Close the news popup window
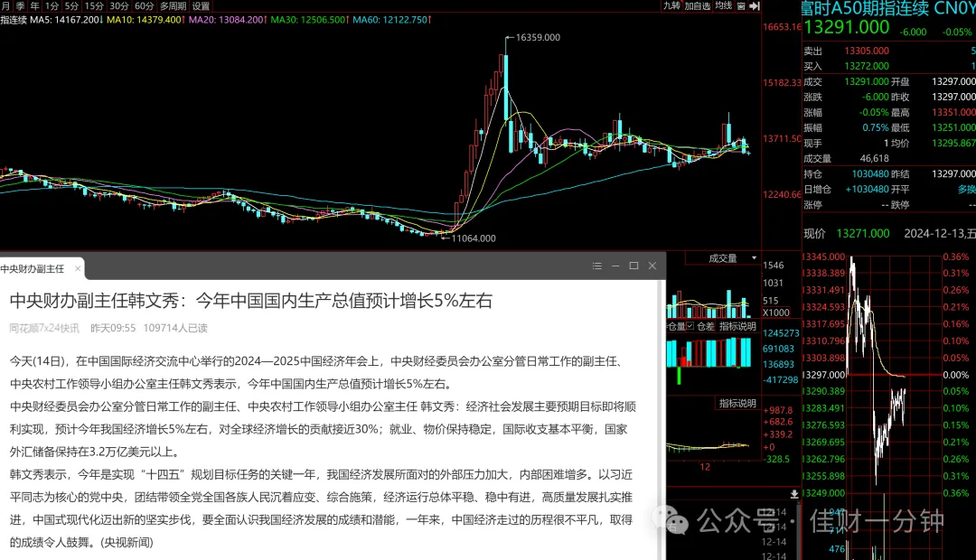Image resolution: width=976 pixels, height=560 pixels. [652, 266]
